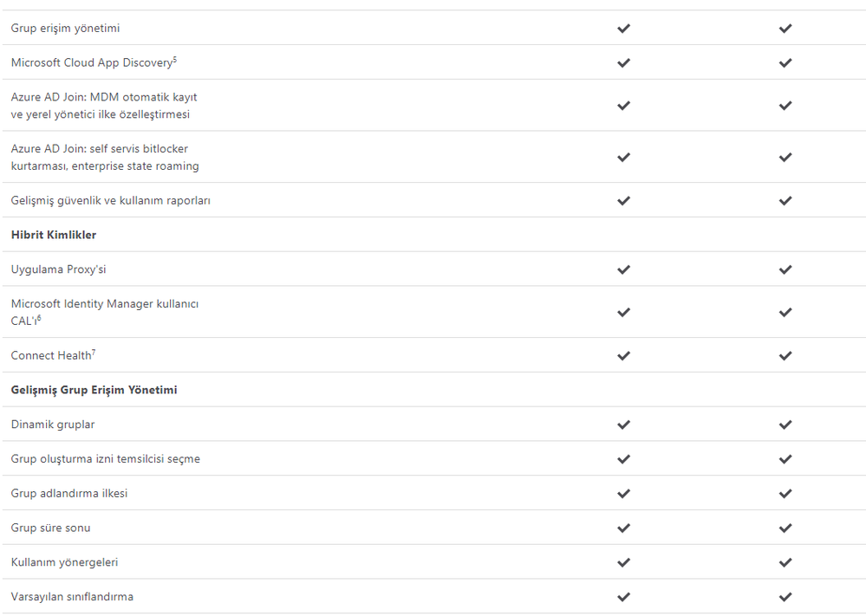Click first checkmark for MDM otomatik kayıt row

pyautogui.click(x=623, y=106)
